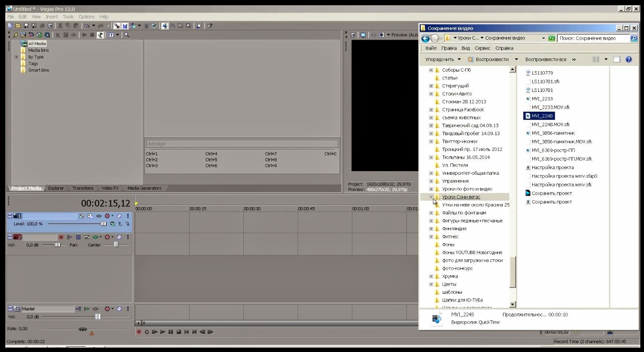
Task: Mute audio track 2
Action: [119, 237]
